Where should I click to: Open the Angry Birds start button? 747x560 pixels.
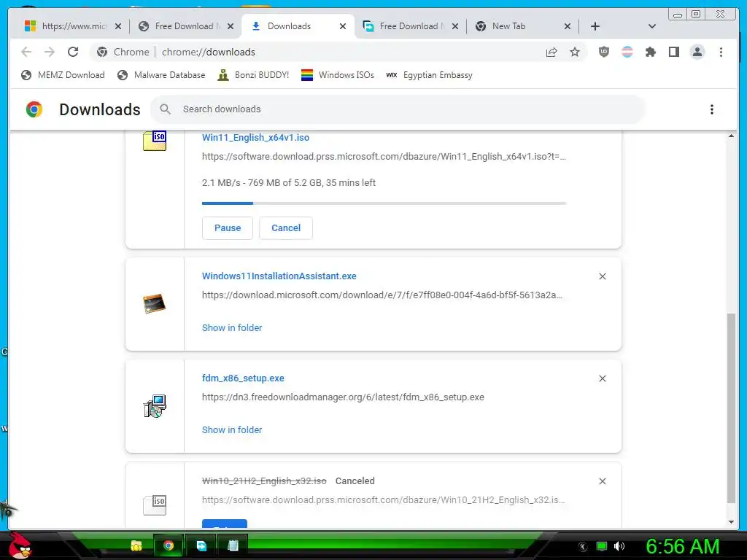point(20,545)
